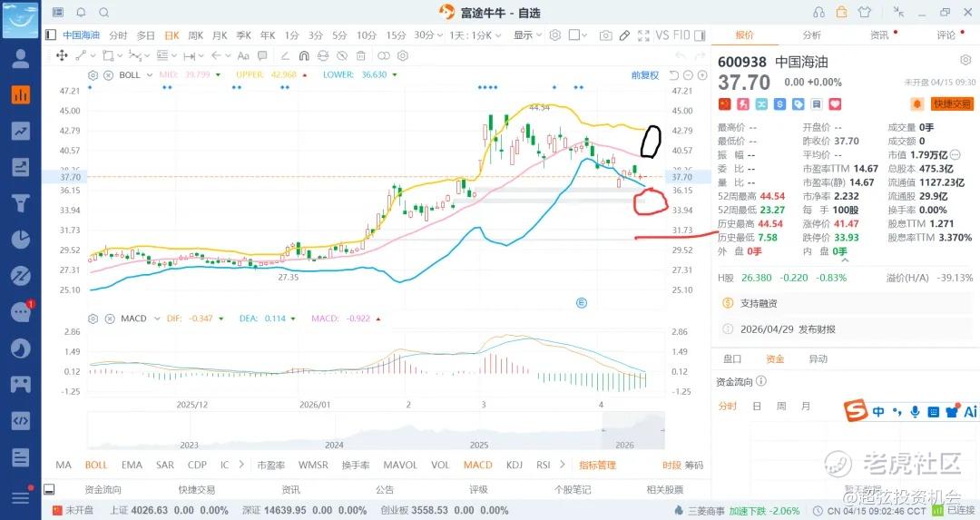Expand the main indicator list chevron after IC
Screen dimensions: 980x520
(x=241, y=465)
